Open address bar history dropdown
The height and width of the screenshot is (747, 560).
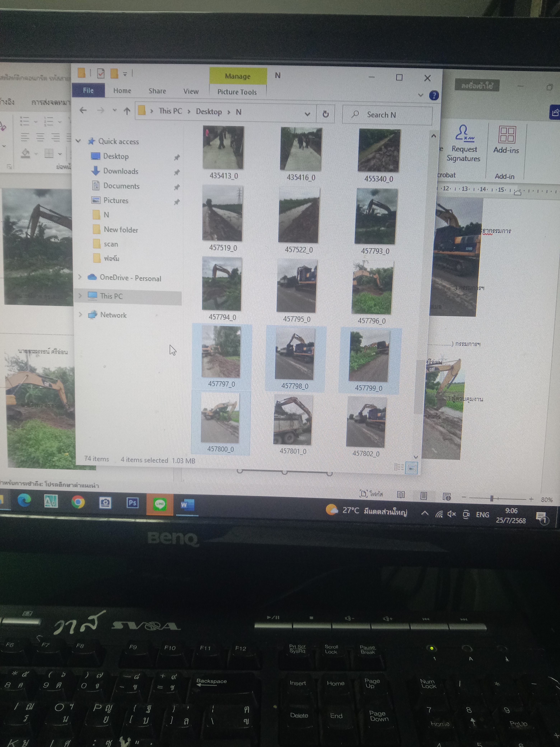[307, 114]
